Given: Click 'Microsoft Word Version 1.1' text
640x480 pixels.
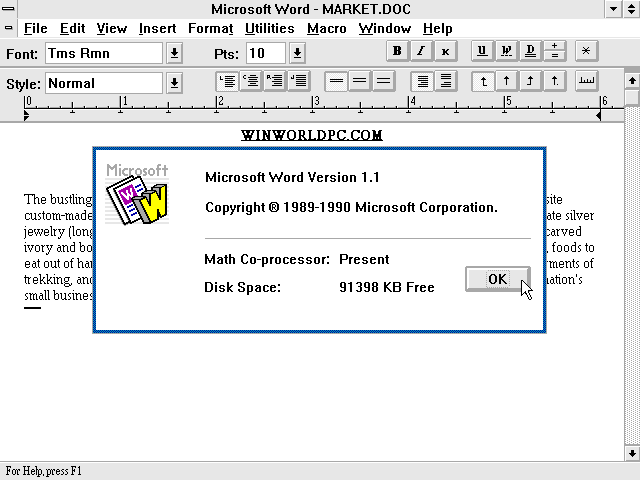Looking at the screenshot, I should 292,178.
